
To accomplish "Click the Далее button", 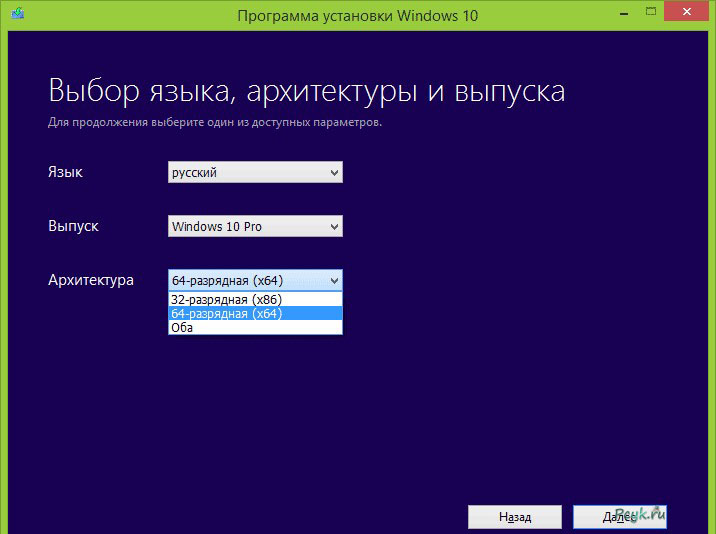I will [x=620, y=517].
